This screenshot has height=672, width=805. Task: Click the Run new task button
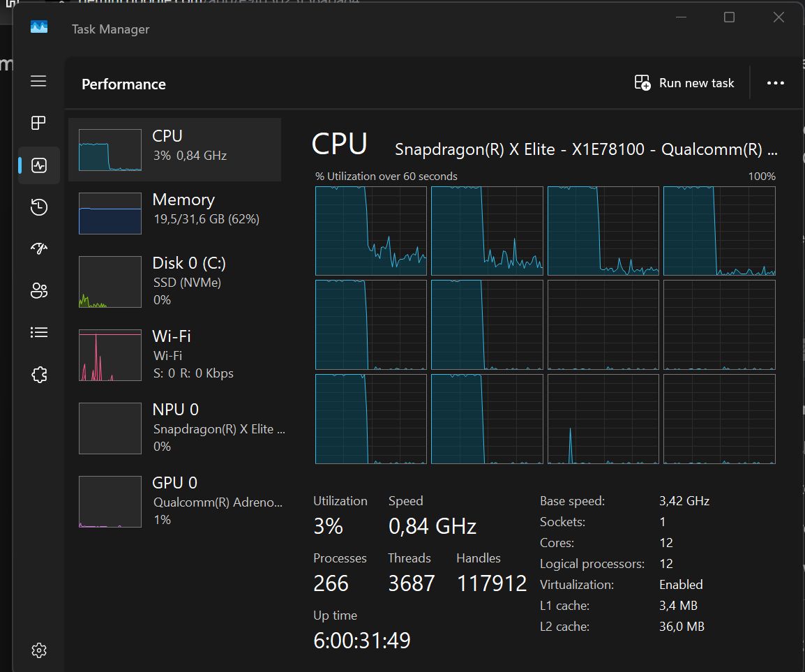coord(684,83)
